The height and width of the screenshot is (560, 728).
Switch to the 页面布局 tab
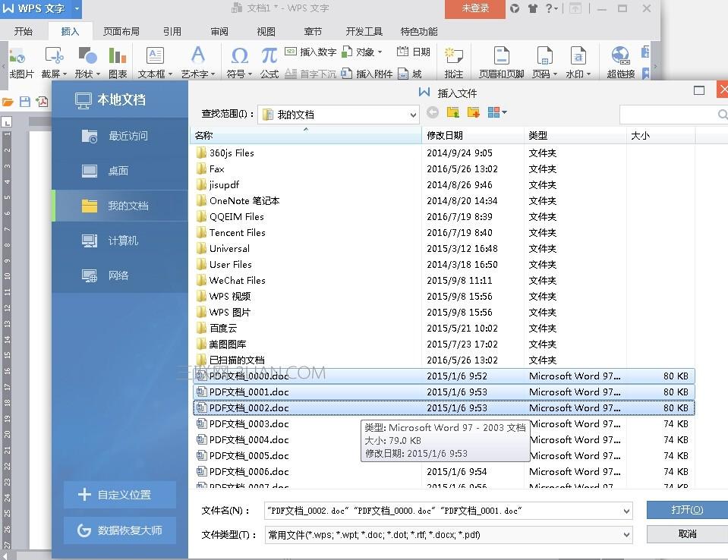click(x=121, y=31)
